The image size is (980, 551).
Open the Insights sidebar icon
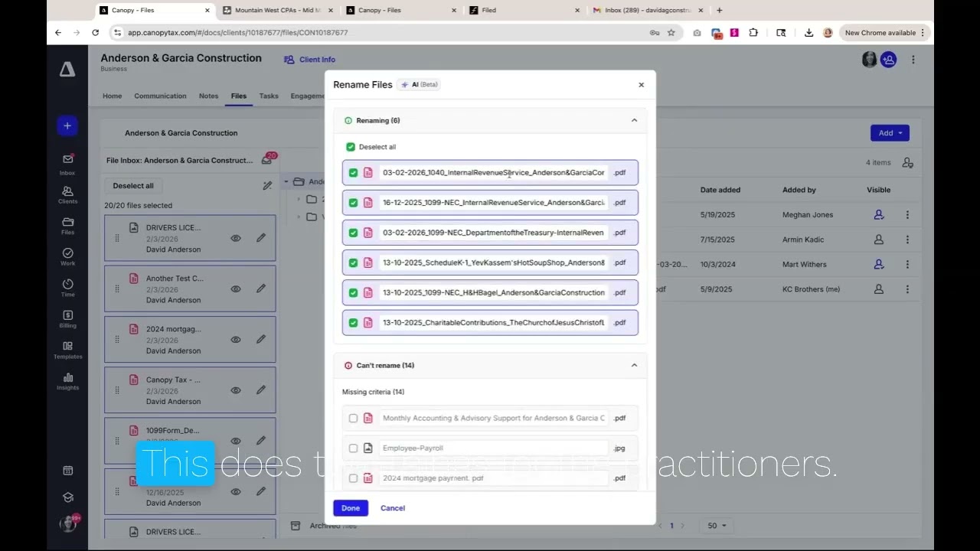tap(67, 381)
